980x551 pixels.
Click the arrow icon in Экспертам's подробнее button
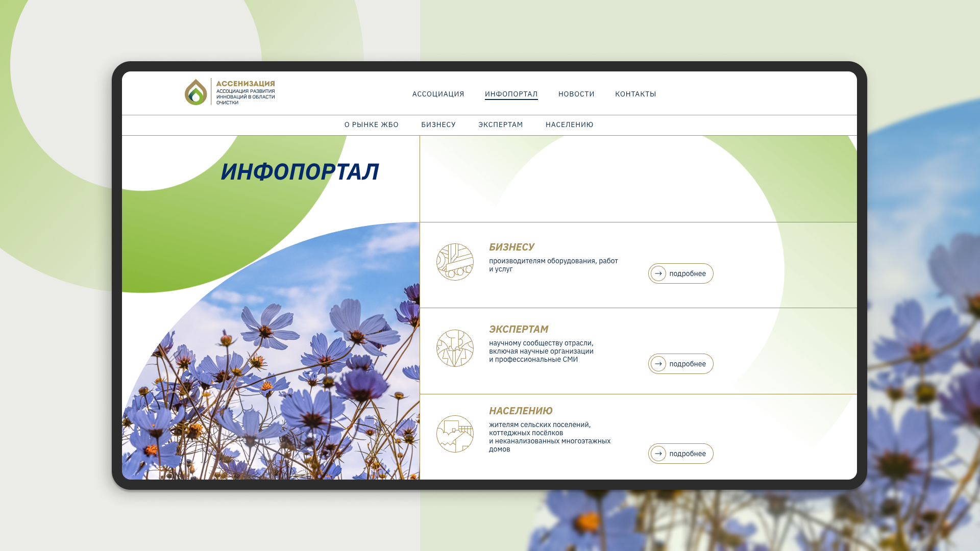click(x=658, y=364)
